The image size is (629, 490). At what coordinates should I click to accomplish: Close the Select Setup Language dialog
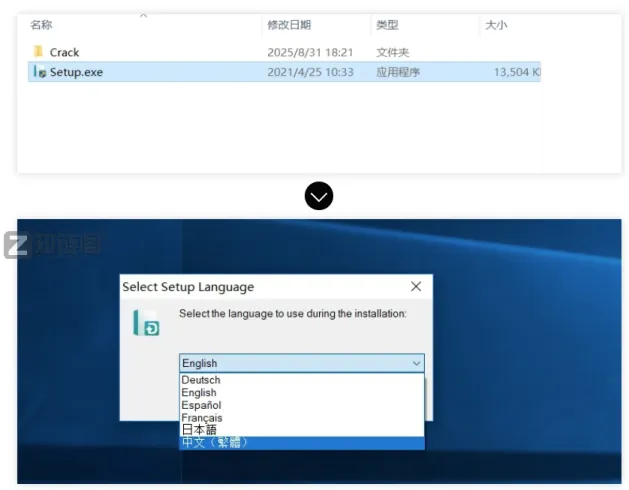coord(416,286)
